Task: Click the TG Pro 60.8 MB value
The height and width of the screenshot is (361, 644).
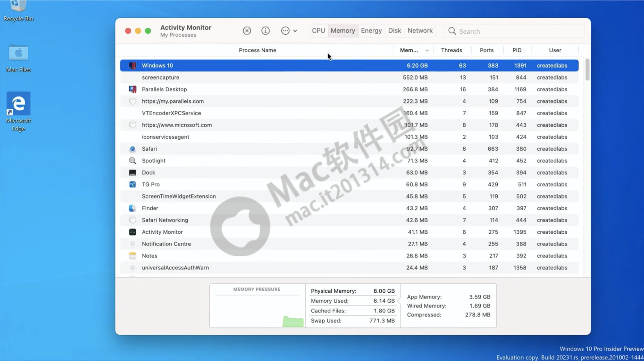Action: [417, 185]
